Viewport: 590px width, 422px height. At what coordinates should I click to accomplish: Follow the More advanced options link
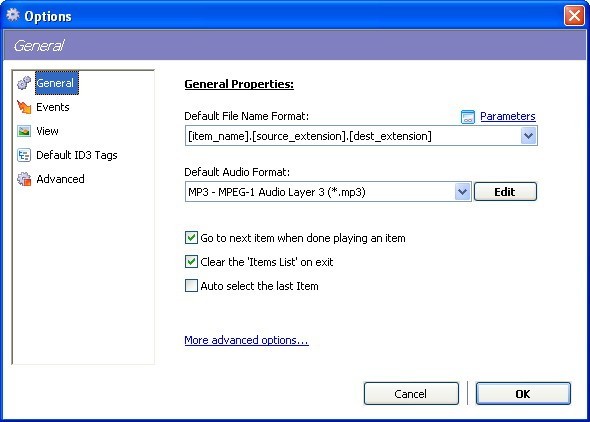[x=246, y=340]
